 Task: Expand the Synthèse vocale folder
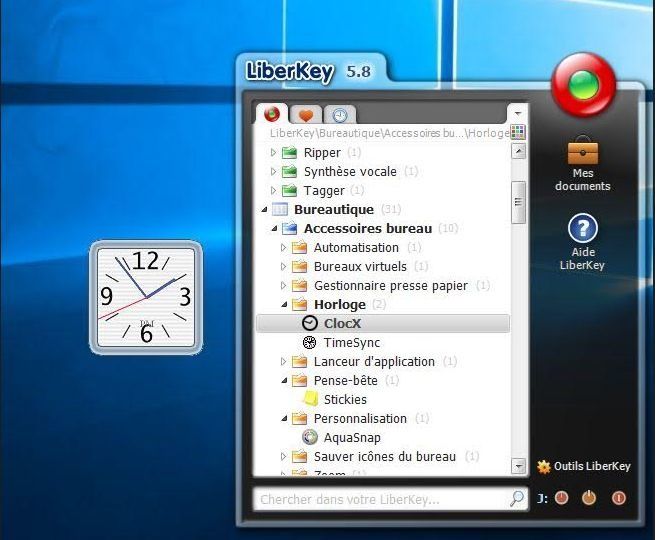click(x=273, y=171)
